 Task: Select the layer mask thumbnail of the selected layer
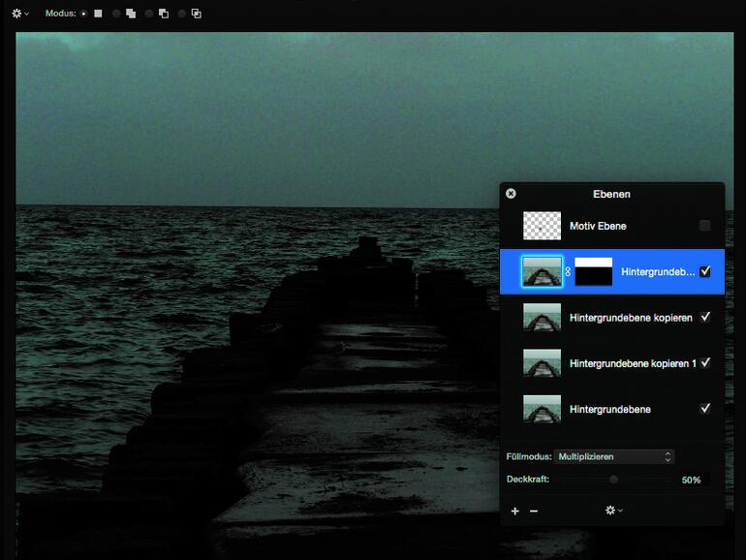point(593,272)
